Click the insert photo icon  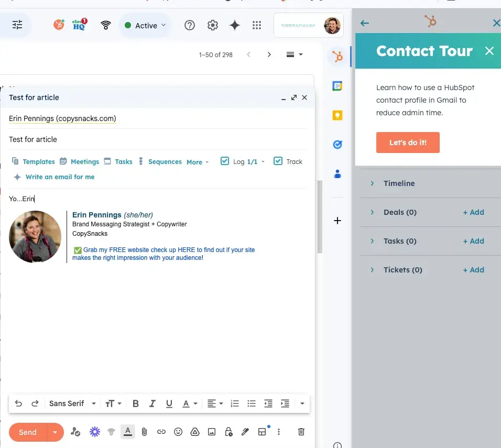point(212,432)
